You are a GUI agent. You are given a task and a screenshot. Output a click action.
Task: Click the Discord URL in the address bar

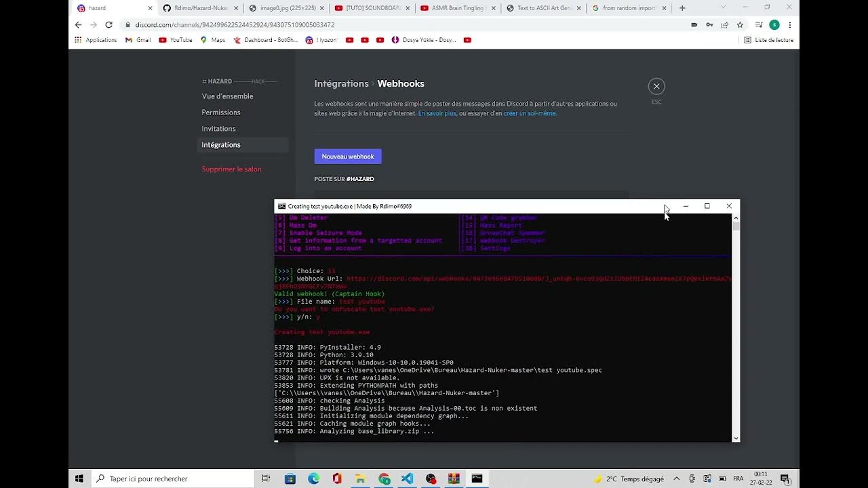tap(235, 24)
